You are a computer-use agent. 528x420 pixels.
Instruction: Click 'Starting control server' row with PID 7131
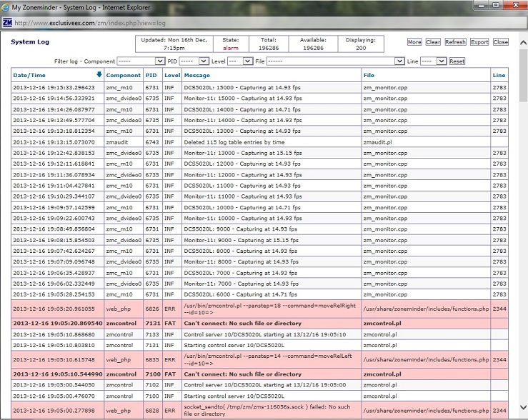[259, 345]
